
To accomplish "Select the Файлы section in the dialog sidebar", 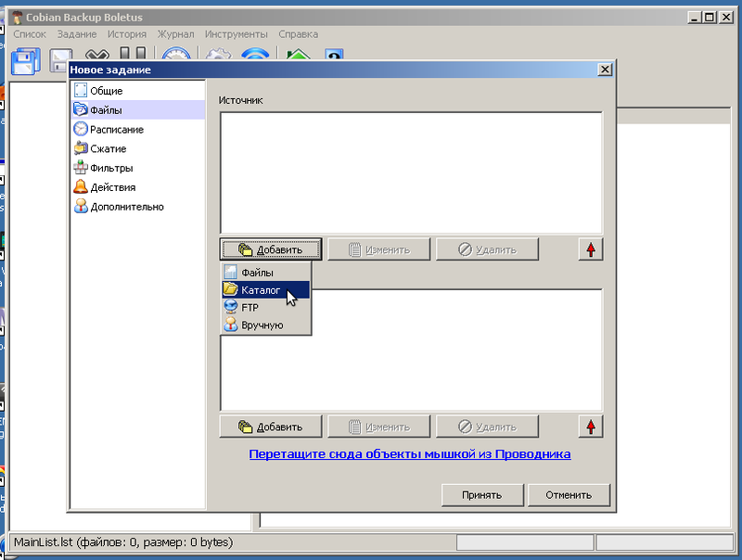I will pos(138,109).
